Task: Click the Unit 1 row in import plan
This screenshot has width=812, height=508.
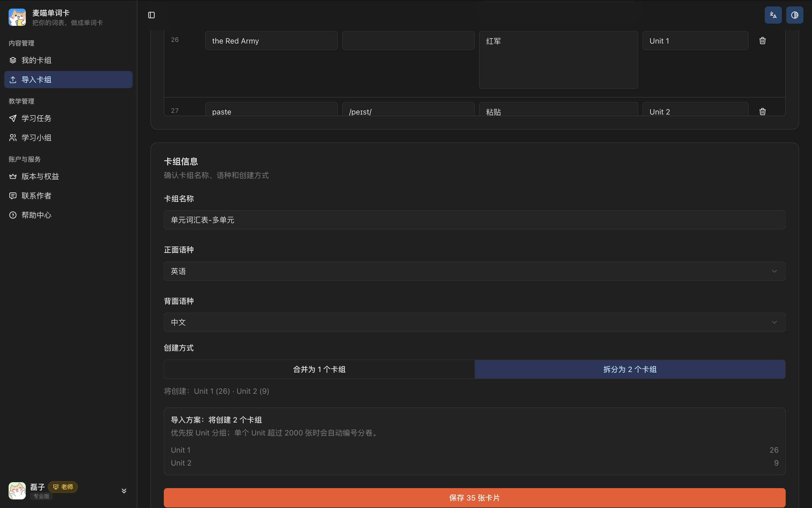Action: [474, 450]
